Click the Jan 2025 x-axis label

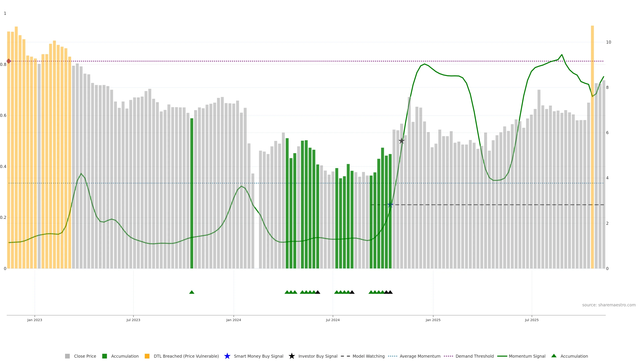[433, 320]
